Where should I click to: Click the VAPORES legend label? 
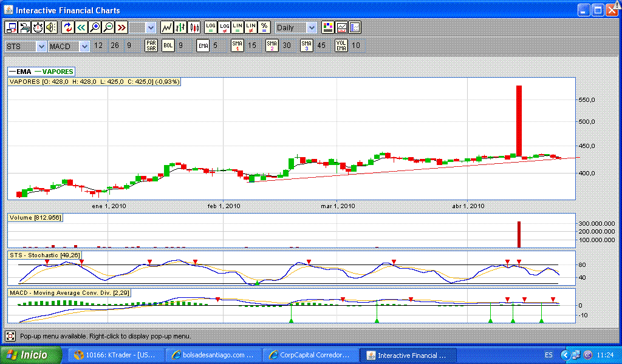click(58, 72)
